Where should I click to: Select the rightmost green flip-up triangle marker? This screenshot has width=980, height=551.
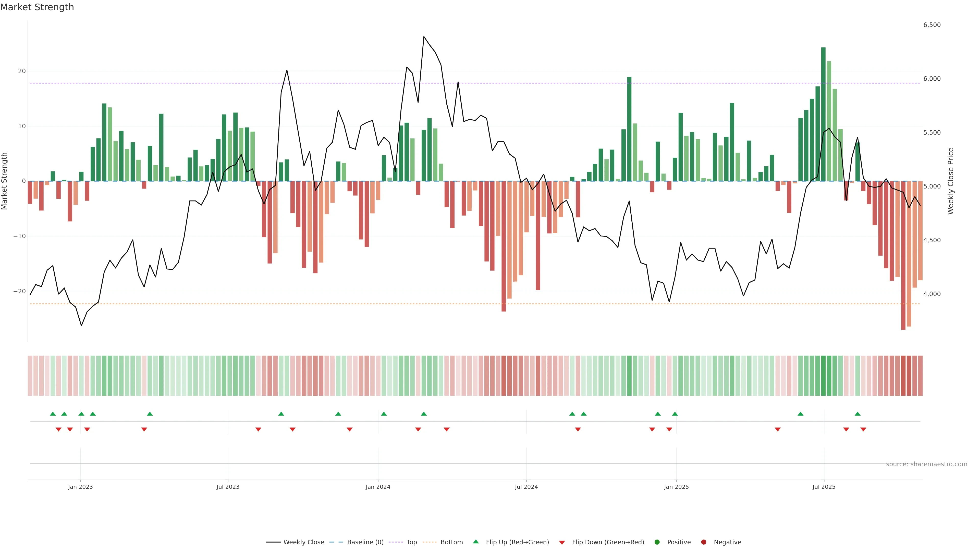857,414
